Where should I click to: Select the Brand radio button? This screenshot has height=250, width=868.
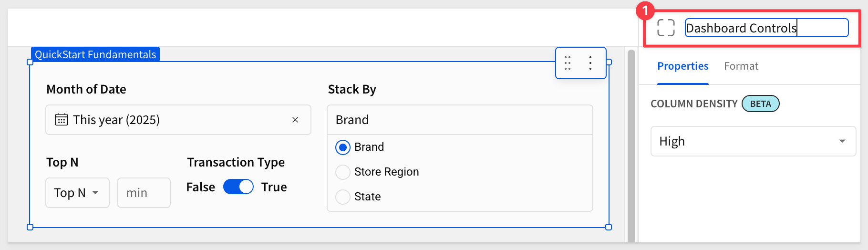tap(343, 147)
